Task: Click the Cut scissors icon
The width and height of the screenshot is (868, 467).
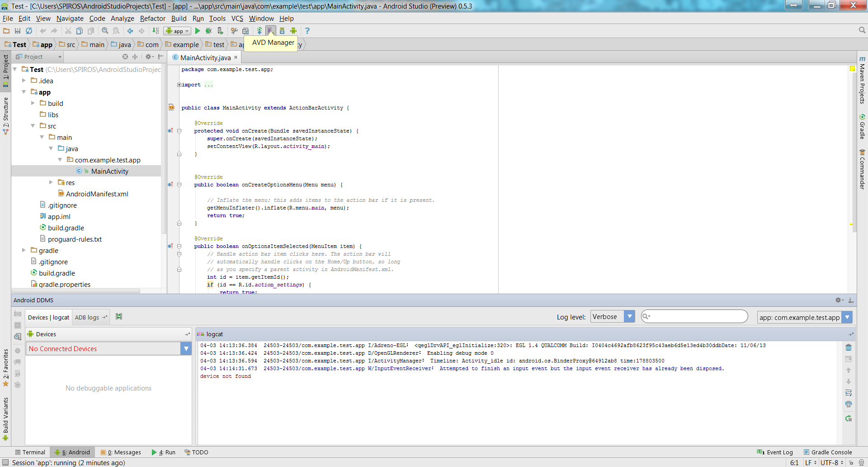Action: [x=68, y=31]
